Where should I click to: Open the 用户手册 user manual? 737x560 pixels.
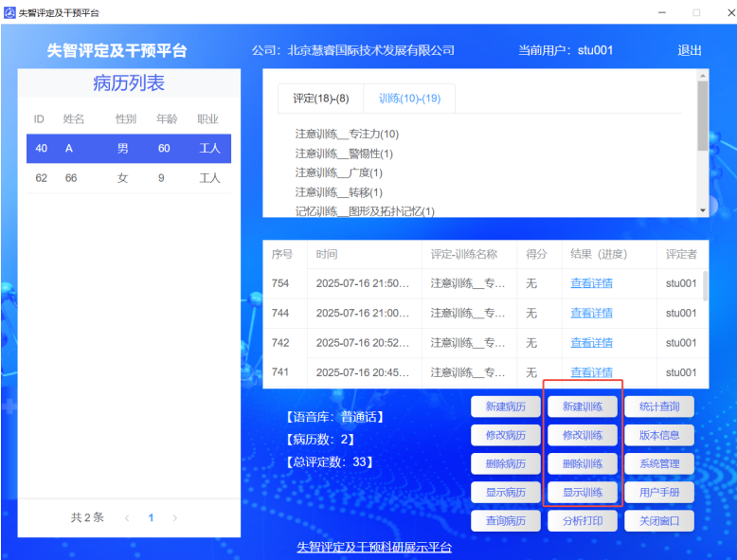click(x=658, y=492)
